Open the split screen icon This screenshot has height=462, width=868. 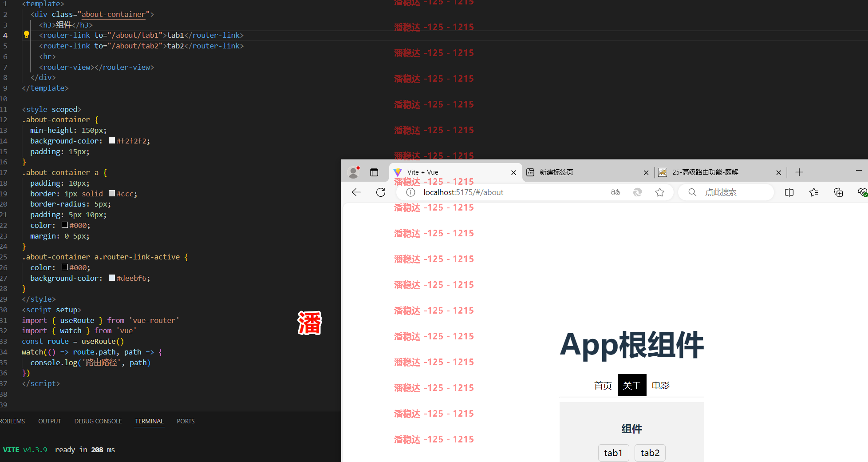789,192
